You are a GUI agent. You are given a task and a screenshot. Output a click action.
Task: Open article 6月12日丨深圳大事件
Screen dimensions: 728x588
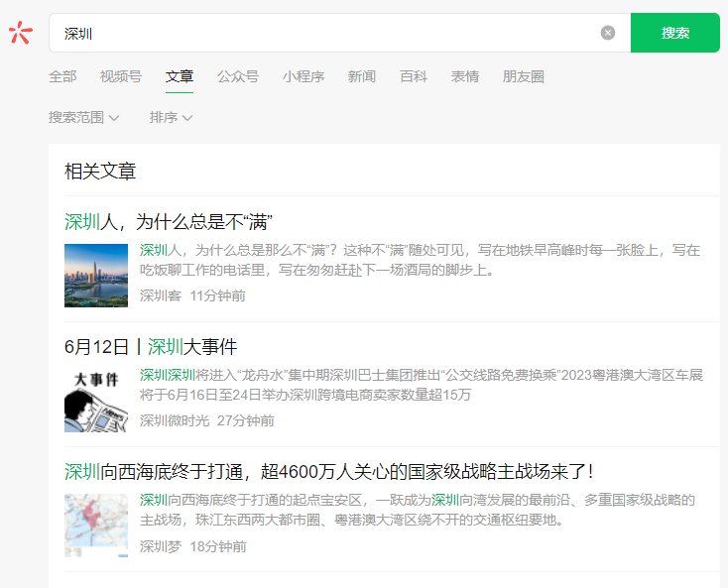click(151, 347)
